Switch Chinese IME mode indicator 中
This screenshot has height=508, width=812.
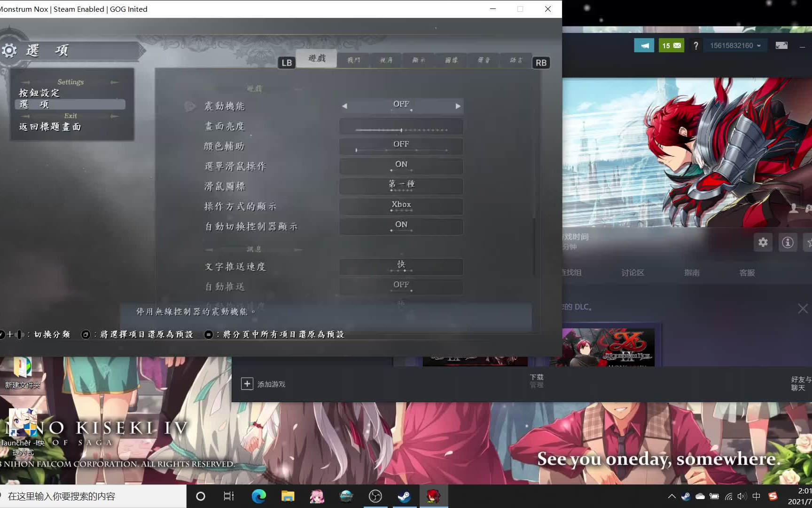756,496
